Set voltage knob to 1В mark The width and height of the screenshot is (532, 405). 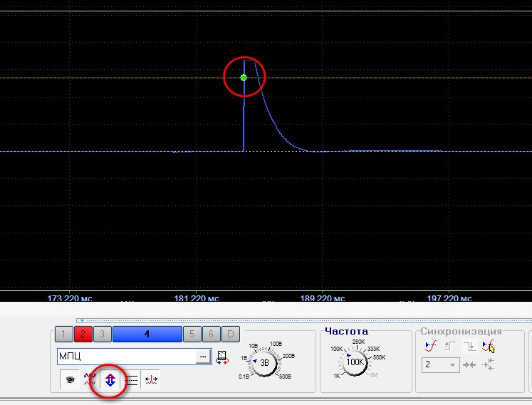(244, 358)
